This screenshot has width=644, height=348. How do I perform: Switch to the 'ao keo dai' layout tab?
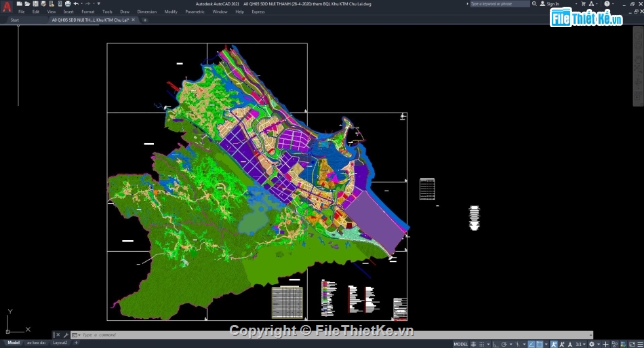(x=36, y=343)
